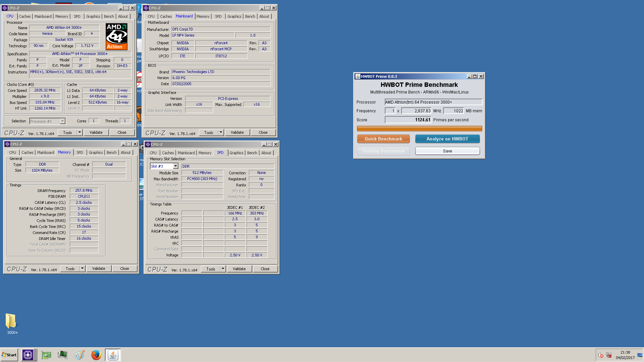Click Save in HWBOT Prime

tap(447, 151)
